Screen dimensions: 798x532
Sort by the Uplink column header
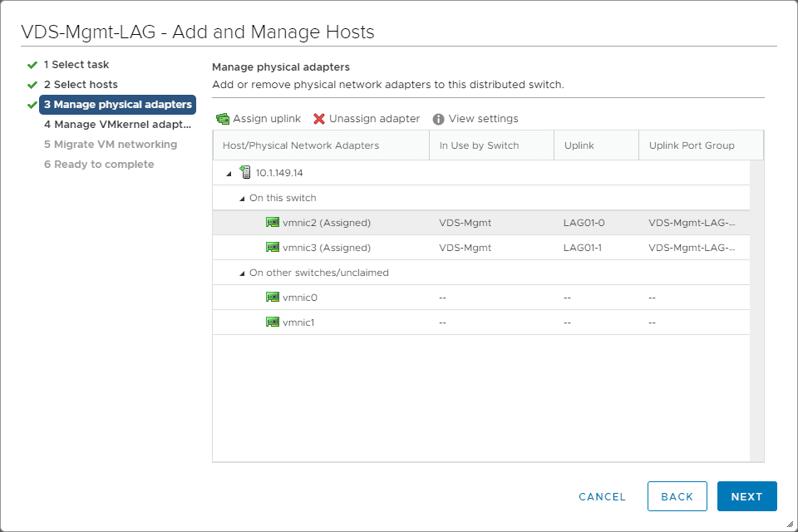pyautogui.click(x=579, y=145)
